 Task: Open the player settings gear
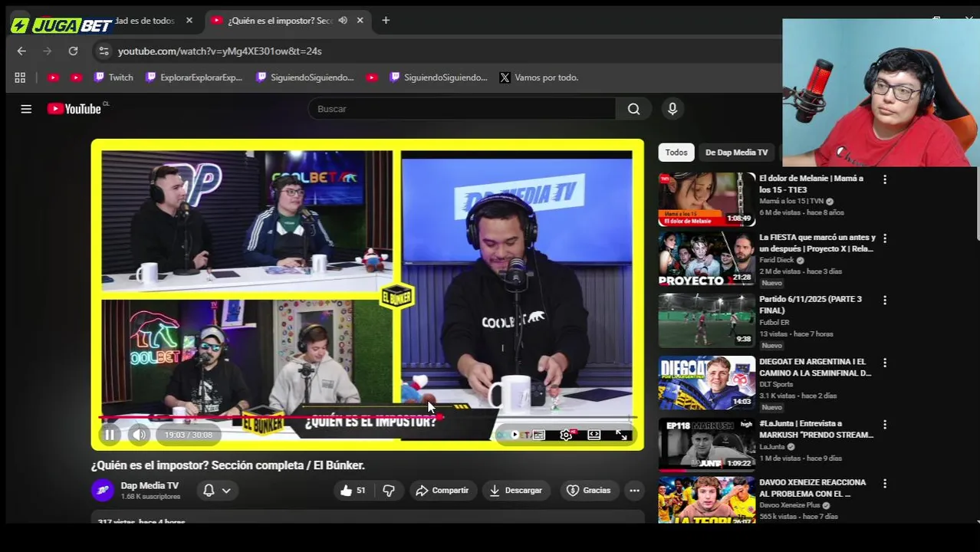click(566, 435)
